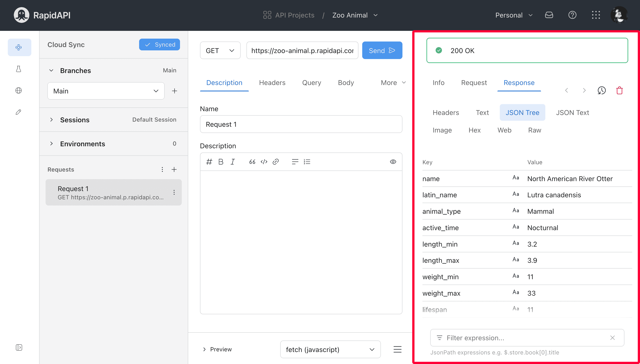Screen dimensions: 640x364
Task: Collapse the Branches section
Action: tap(51, 71)
